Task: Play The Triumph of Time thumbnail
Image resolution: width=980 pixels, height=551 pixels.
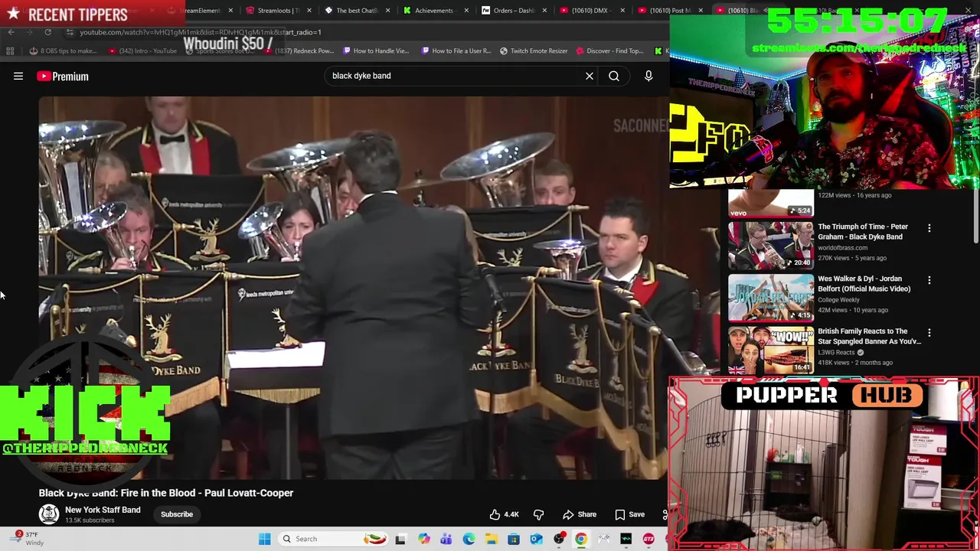Action: click(770, 245)
